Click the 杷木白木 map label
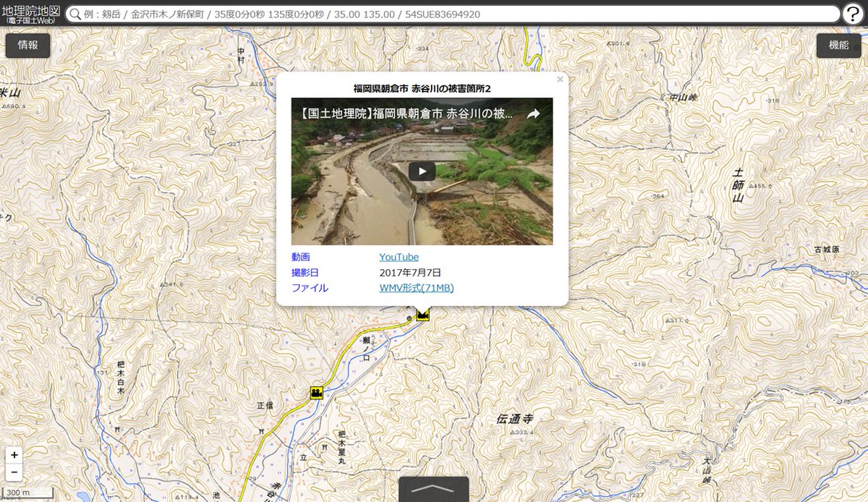Screen dimensions: 868x502 (x=121, y=378)
